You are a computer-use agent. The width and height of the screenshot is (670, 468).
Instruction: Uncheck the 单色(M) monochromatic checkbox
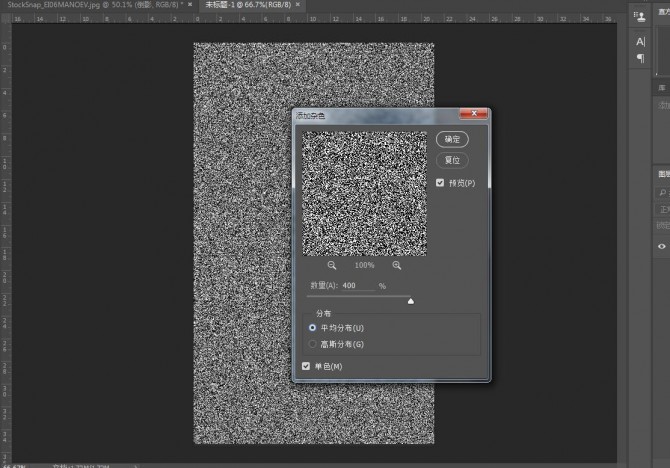307,367
